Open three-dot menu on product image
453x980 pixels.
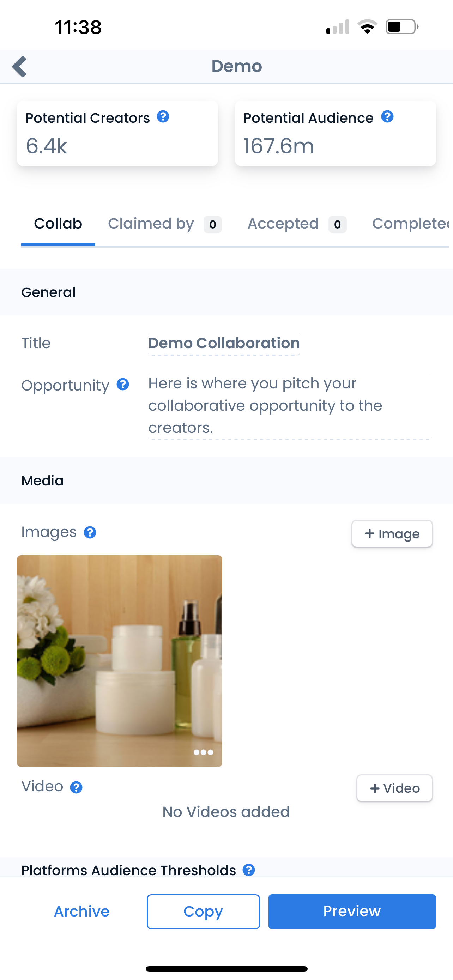click(203, 752)
